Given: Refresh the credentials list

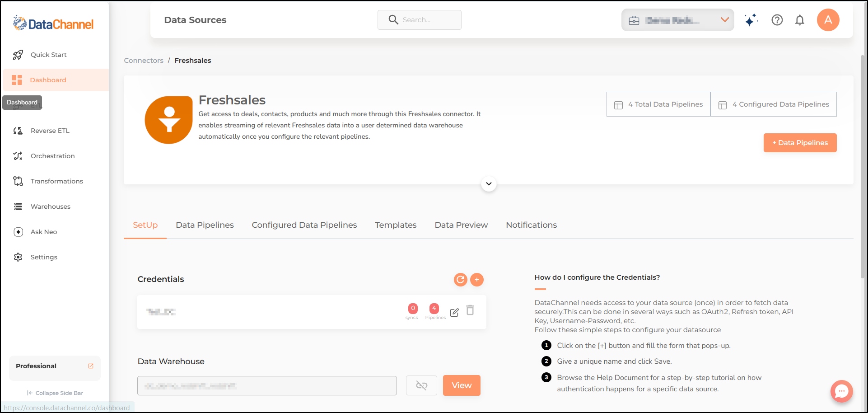Looking at the screenshot, I should pyautogui.click(x=461, y=280).
